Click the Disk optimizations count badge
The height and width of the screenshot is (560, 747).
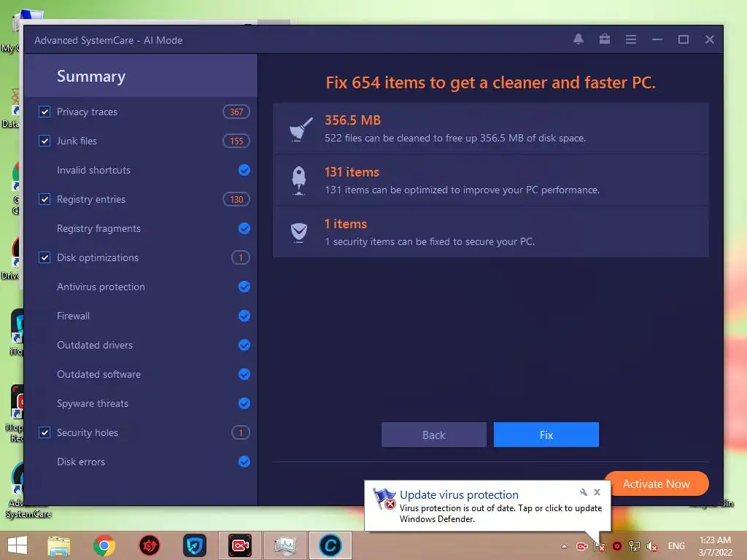point(241,257)
